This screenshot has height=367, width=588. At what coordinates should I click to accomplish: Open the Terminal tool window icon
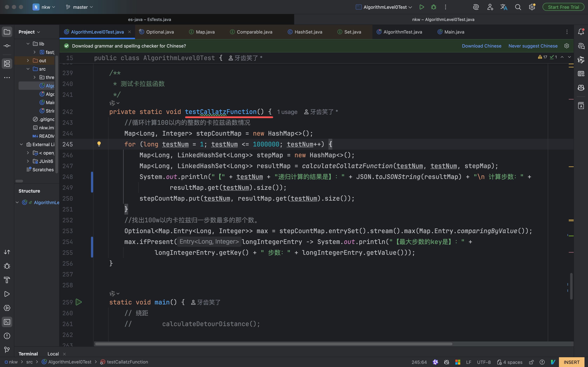[7, 322]
